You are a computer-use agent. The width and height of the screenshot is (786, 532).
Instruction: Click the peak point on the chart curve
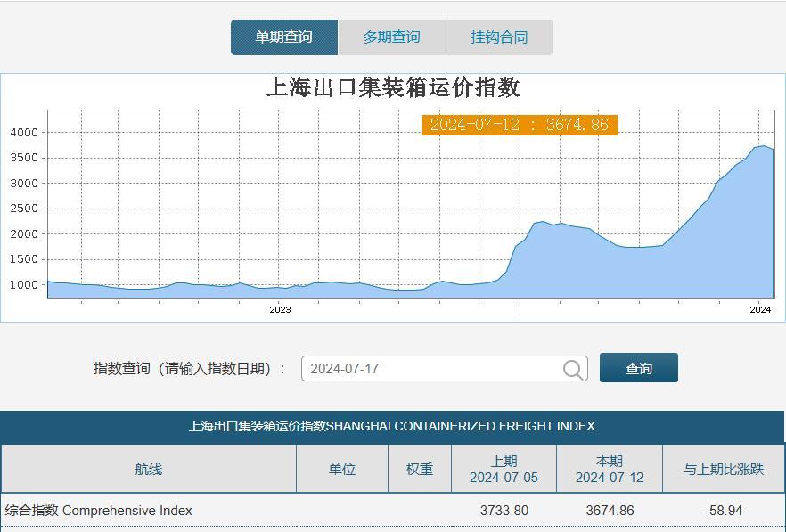(764, 145)
